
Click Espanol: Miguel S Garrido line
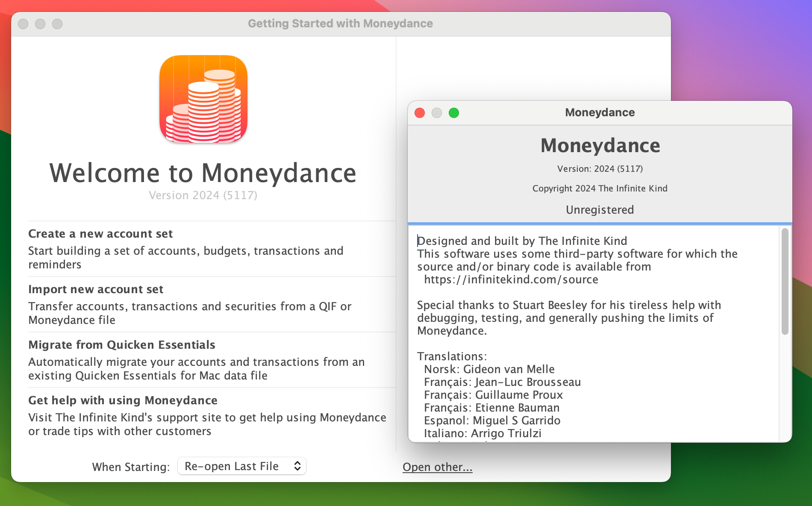click(492, 421)
